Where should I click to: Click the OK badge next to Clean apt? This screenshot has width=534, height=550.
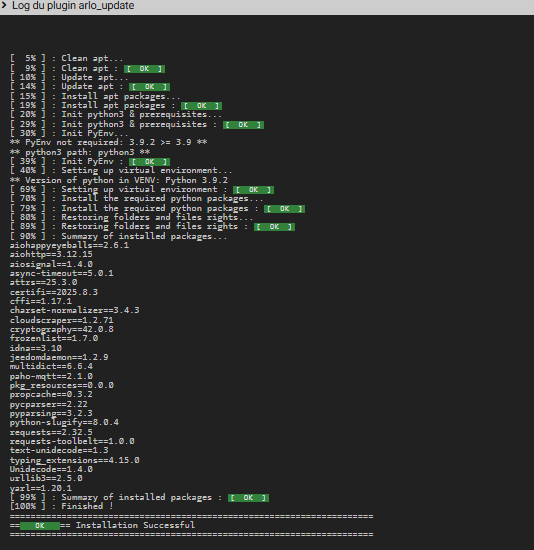[144, 69]
